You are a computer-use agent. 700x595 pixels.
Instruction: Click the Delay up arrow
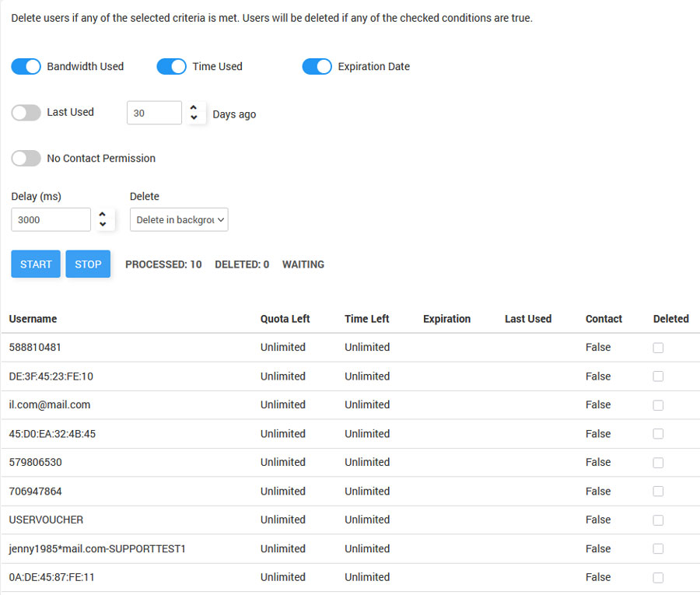pos(103,215)
